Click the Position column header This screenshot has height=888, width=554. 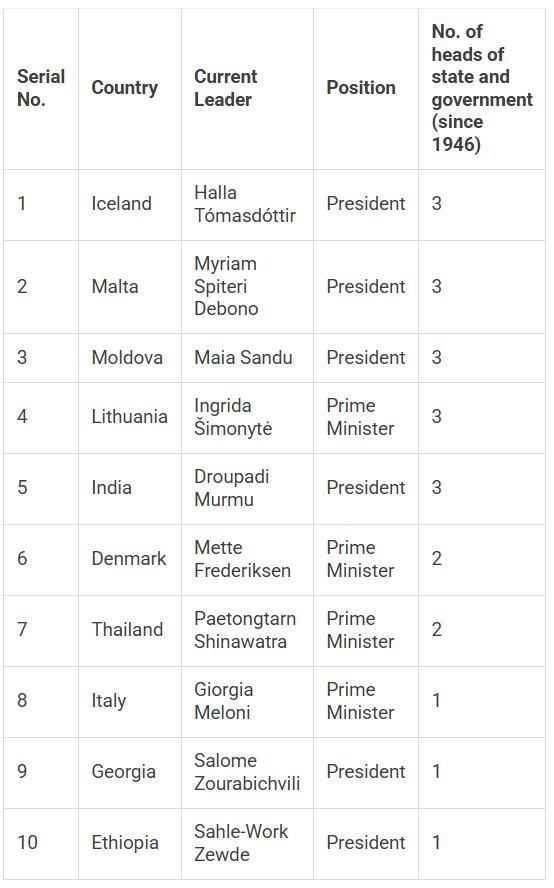pos(361,88)
